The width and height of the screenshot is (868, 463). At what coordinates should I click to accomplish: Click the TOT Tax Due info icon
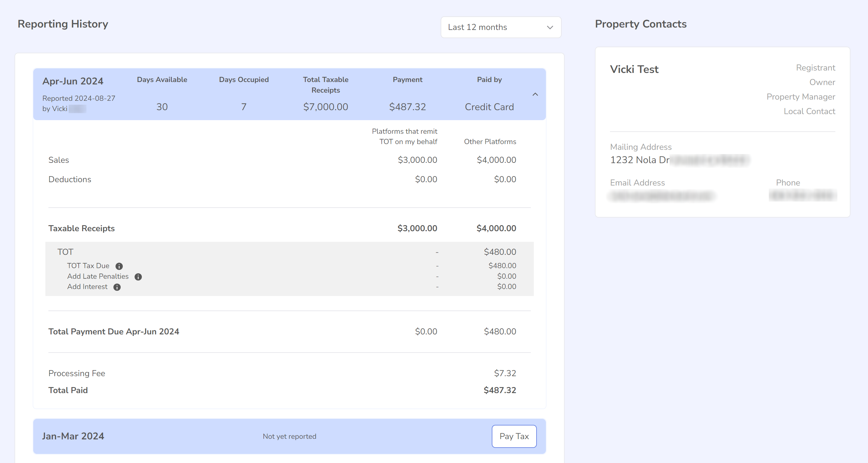click(119, 266)
